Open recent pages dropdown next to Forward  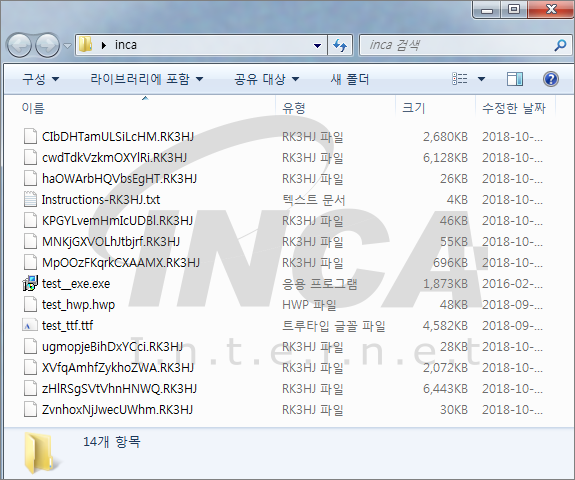coord(67,46)
